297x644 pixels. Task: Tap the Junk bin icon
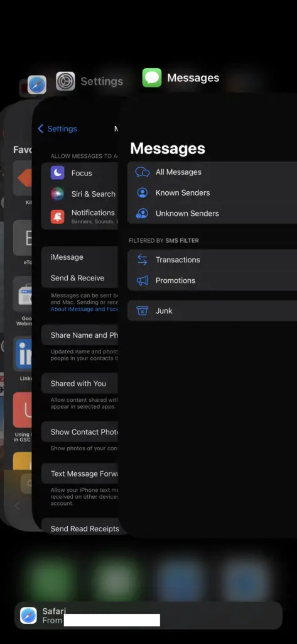click(143, 311)
